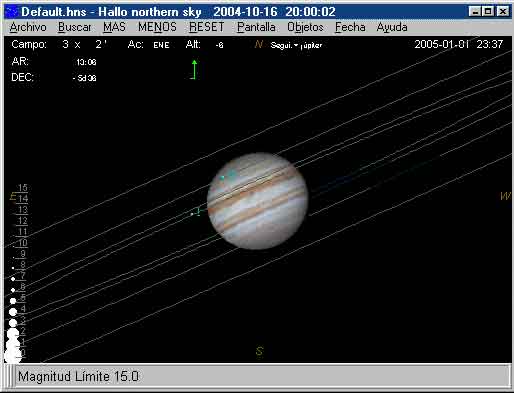The height and width of the screenshot is (393, 514).
Task: Click the yellow S compass label
Action: pos(260,351)
